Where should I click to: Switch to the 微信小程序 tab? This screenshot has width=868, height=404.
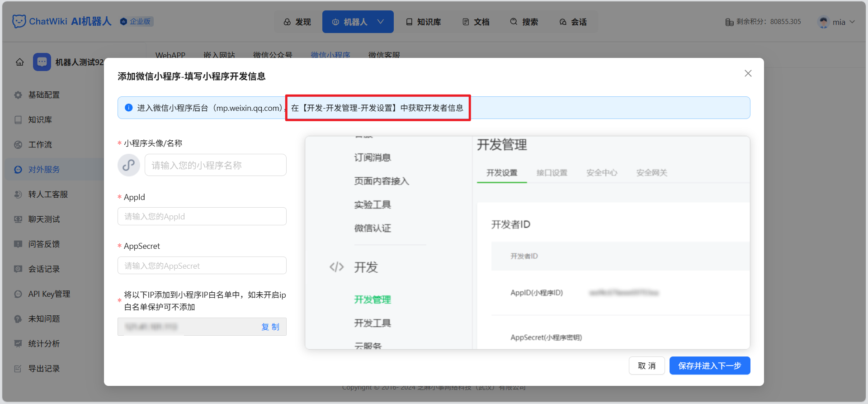pos(330,55)
